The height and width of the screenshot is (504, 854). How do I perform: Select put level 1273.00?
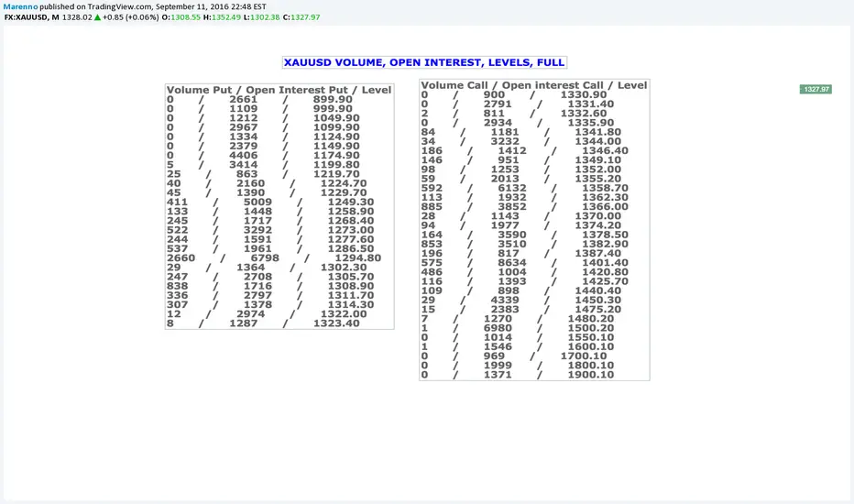351,230
